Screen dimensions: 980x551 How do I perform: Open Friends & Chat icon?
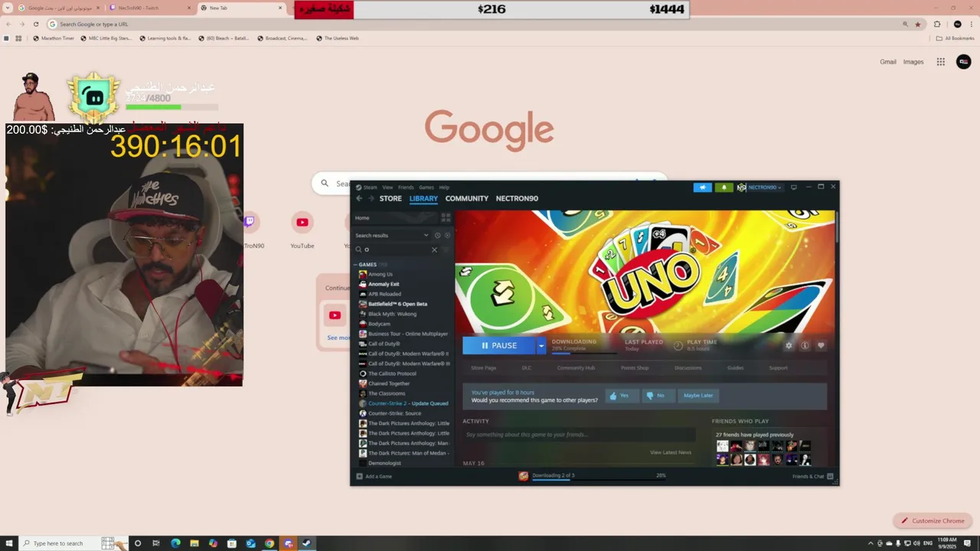(x=830, y=476)
